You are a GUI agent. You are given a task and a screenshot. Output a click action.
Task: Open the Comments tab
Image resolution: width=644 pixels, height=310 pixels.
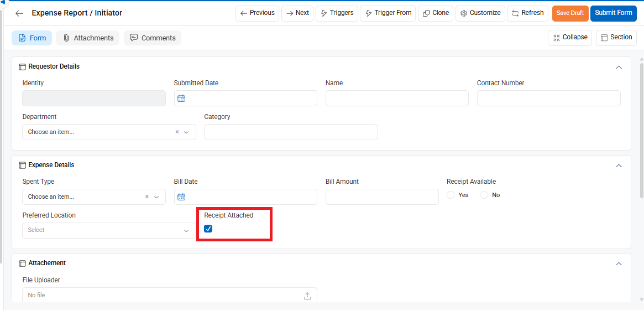(153, 38)
